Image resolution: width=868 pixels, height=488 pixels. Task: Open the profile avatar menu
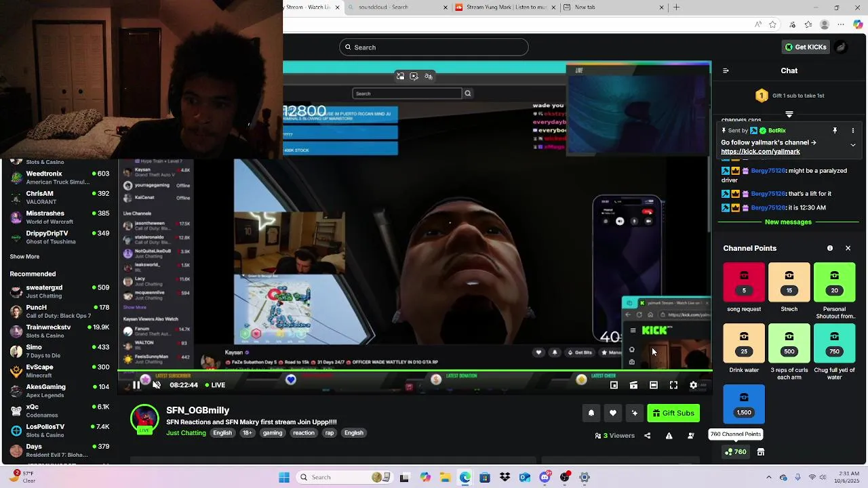click(841, 47)
